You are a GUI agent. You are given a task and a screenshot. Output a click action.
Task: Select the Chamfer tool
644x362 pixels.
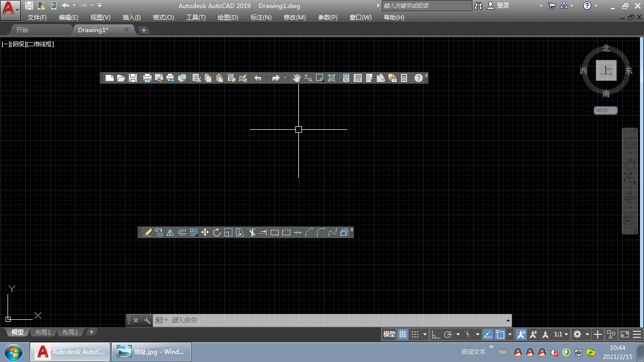coord(309,232)
